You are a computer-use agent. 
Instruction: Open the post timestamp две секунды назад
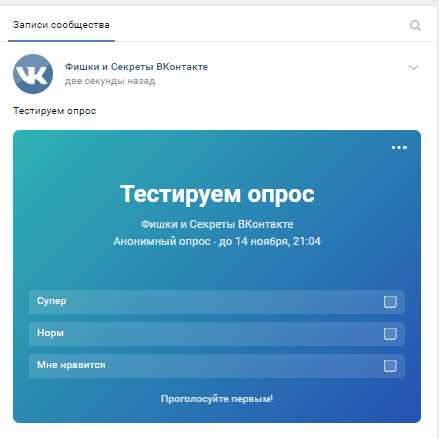click(x=110, y=81)
